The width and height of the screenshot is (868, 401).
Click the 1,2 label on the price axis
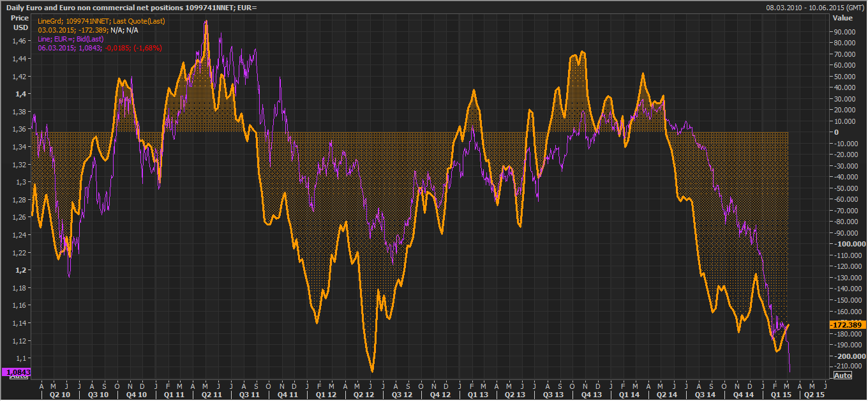pyautogui.click(x=22, y=270)
